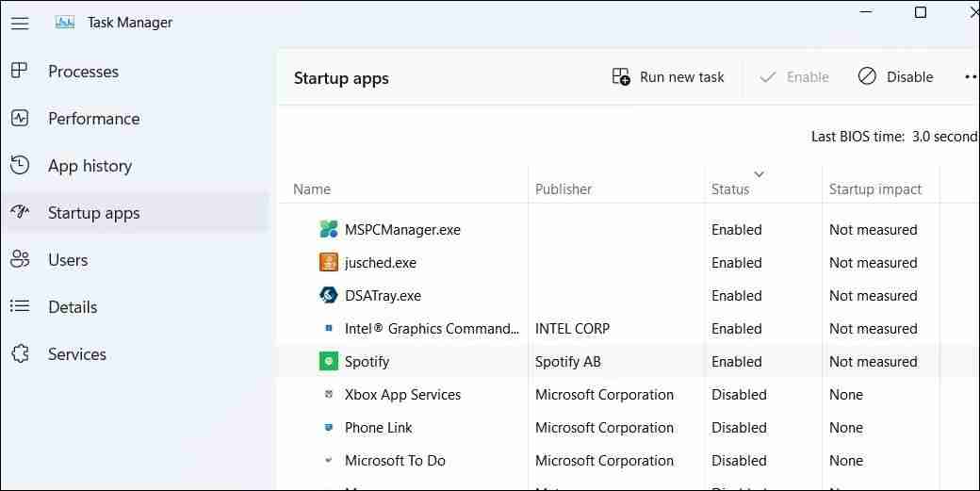
Task: Click the Xbox App Services icon
Action: pos(329,394)
